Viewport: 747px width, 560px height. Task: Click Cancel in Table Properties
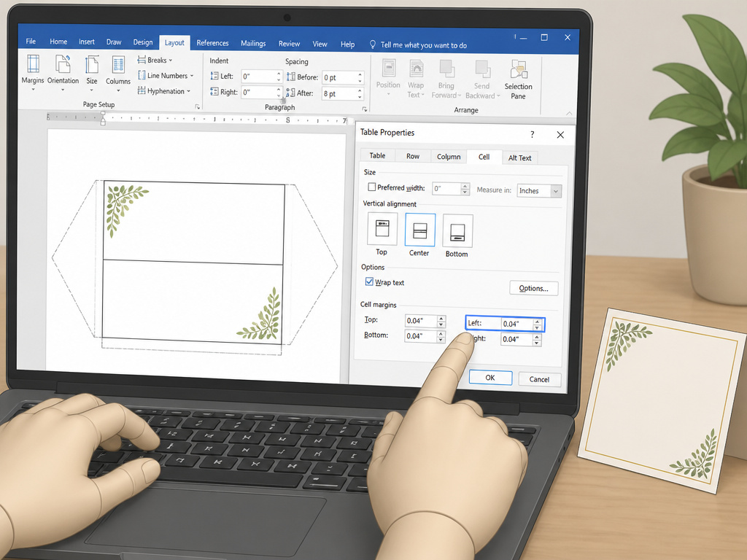pyautogui.click(x=539, y=379)
